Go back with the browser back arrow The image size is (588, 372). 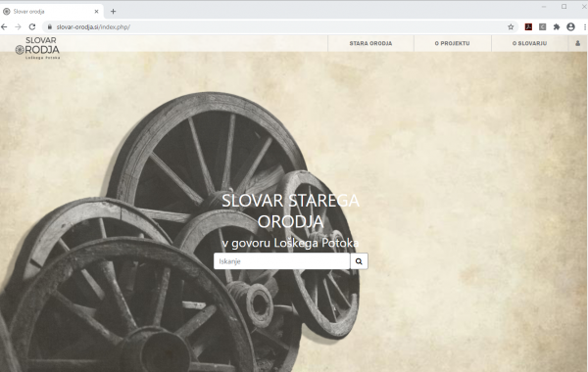tap(4, 27)
